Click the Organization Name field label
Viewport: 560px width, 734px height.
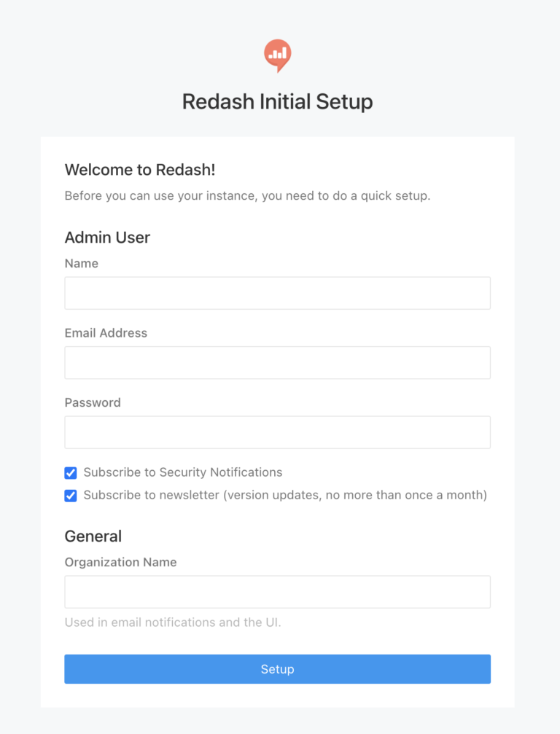click(120, 562)
